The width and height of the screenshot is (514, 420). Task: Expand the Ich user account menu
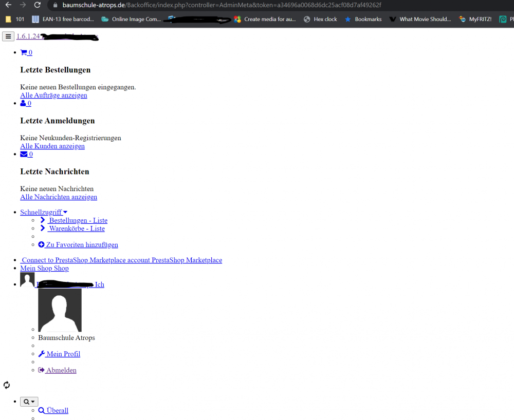point(100,284)
